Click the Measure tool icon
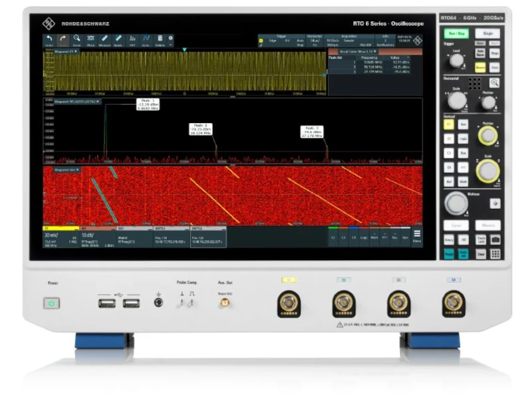Screen dimensions: 532x399 (104, 41)
